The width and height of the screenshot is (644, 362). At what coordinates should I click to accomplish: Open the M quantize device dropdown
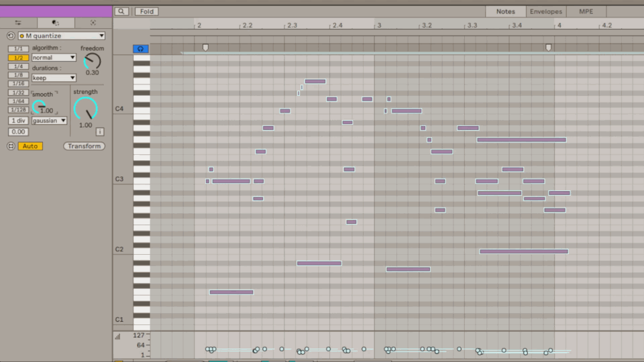pyautogui.click(x=62, y=36)
